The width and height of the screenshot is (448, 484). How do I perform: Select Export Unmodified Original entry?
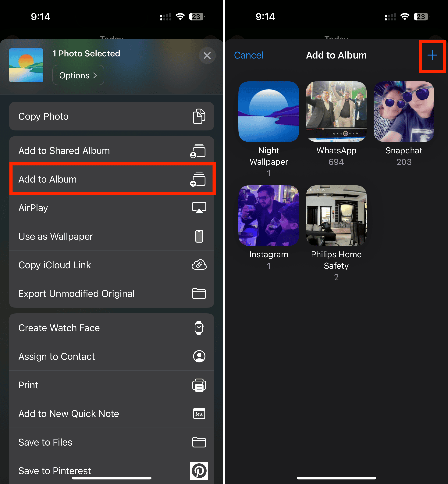coord(112,293)
